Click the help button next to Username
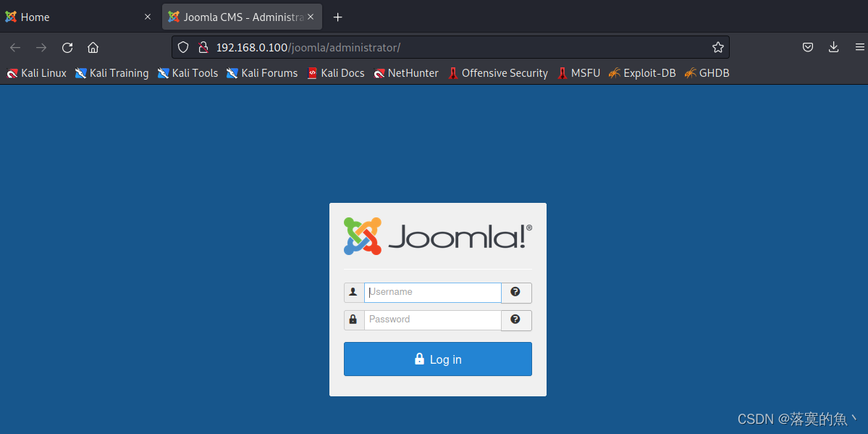This screenshot has width=868, height=434. coord(516,293)
